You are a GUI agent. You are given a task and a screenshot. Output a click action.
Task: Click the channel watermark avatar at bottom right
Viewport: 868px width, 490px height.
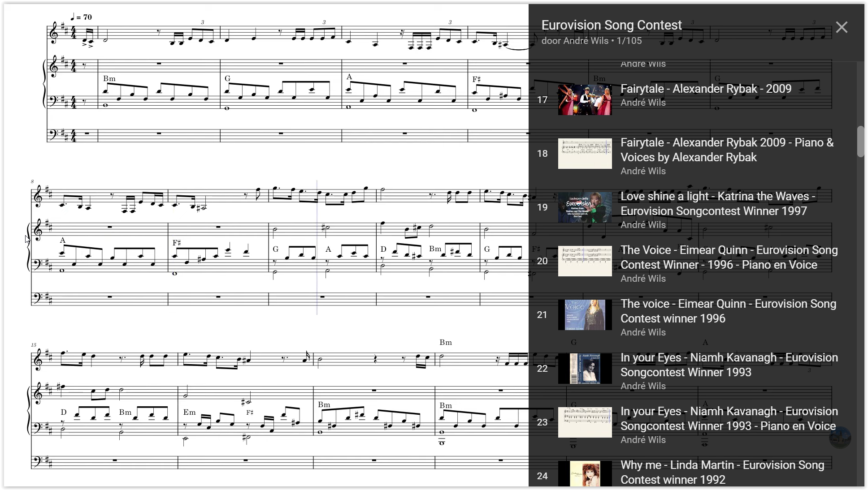(840, 438)
